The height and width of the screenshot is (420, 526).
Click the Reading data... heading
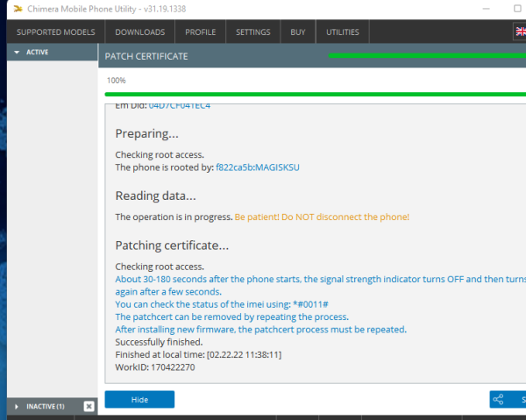pos(156,196)
